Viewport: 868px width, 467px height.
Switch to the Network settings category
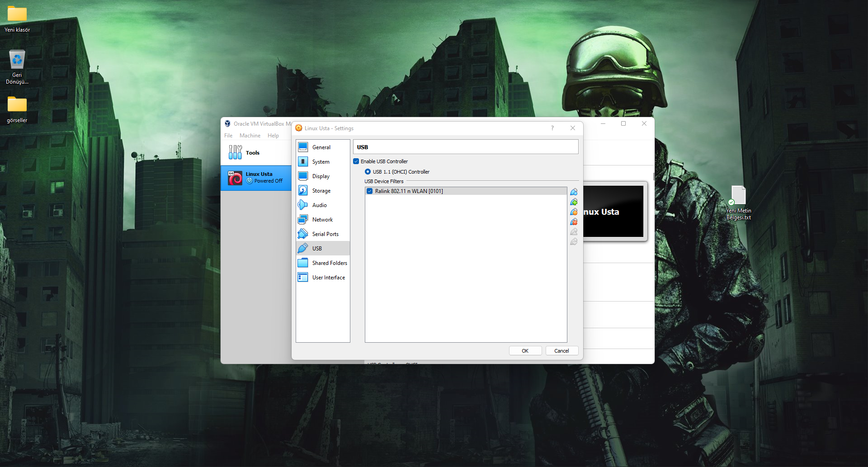pos(323,220)
